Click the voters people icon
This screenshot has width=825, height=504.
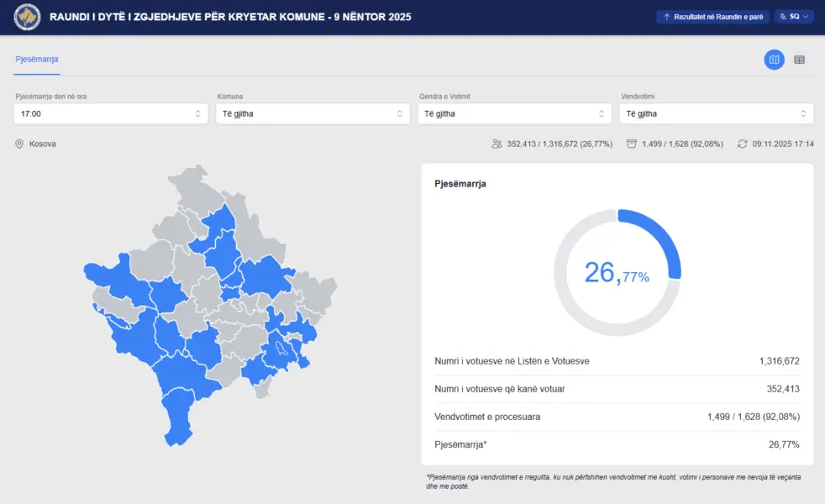(x=497, y=144)
